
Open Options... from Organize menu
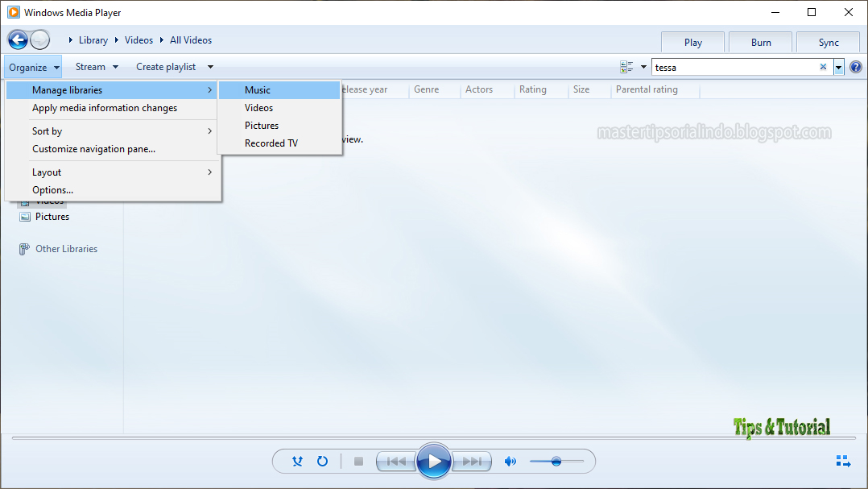pyautogui.click(x=111, y=189)
